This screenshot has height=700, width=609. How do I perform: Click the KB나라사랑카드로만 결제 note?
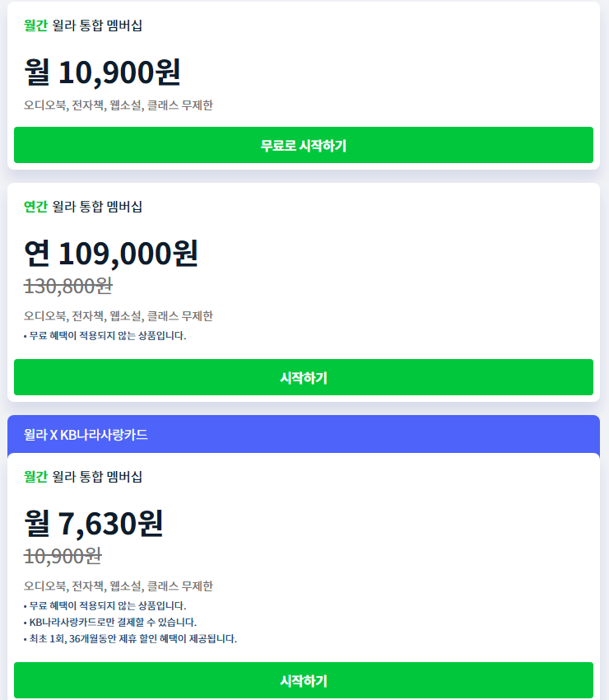[110, 622]
